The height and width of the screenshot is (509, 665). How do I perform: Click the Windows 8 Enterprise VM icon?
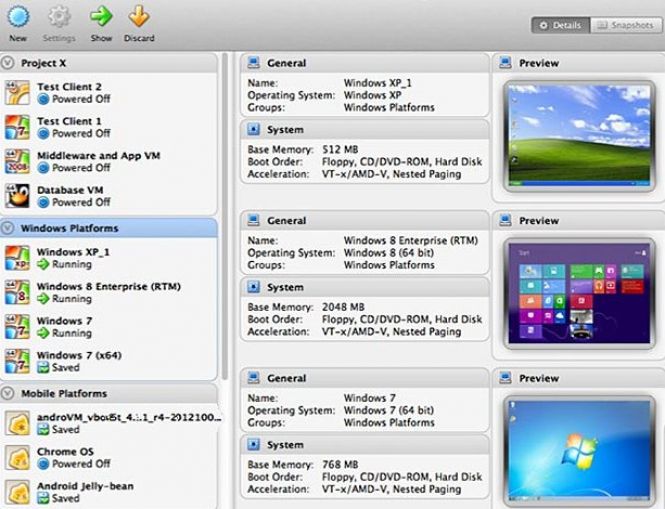(17, 292)
